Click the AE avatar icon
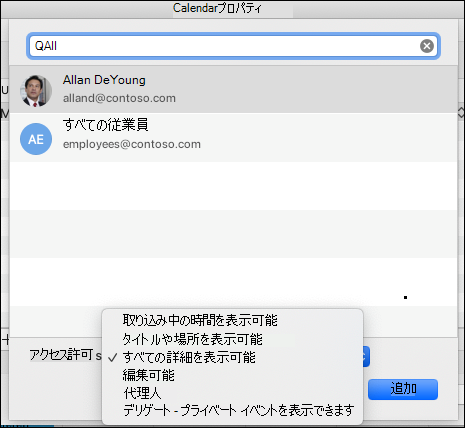This screenshot has height=428, width=465. [x=36, y=139]
